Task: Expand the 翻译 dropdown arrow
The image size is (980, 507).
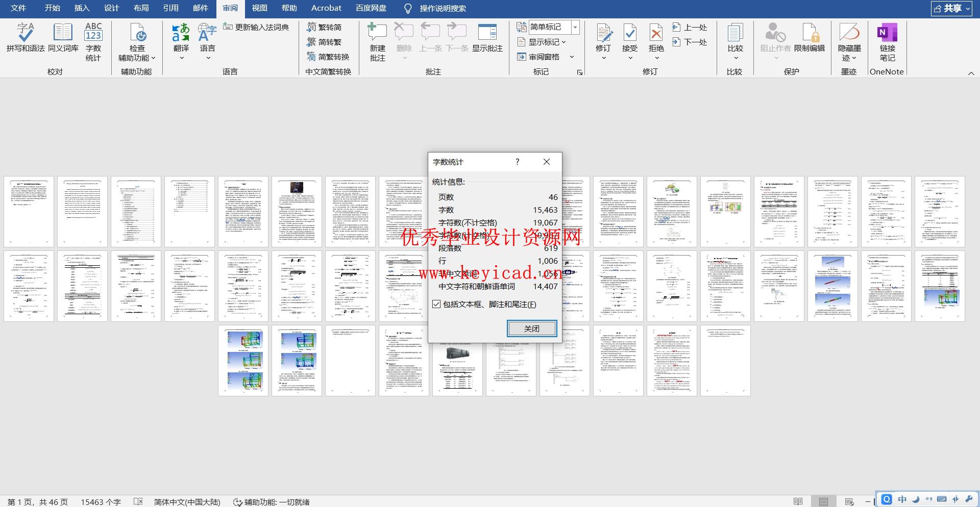Action: pyautogui.click(x=181, y=58)
